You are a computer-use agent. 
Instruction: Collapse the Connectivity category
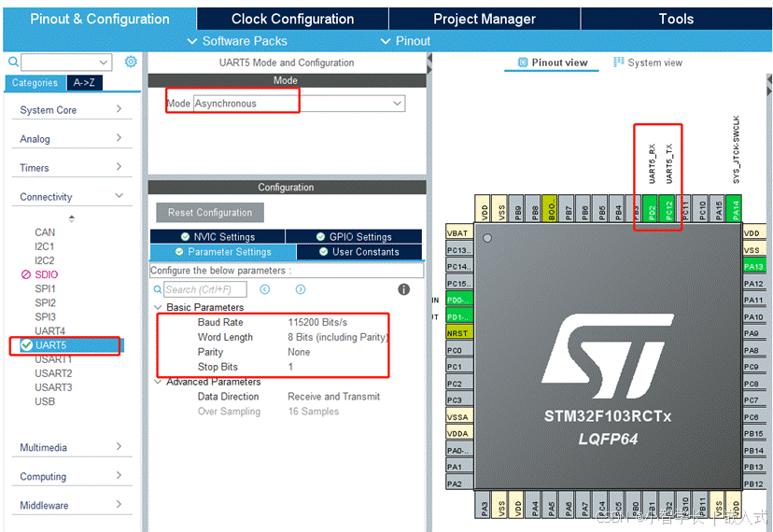72,197
